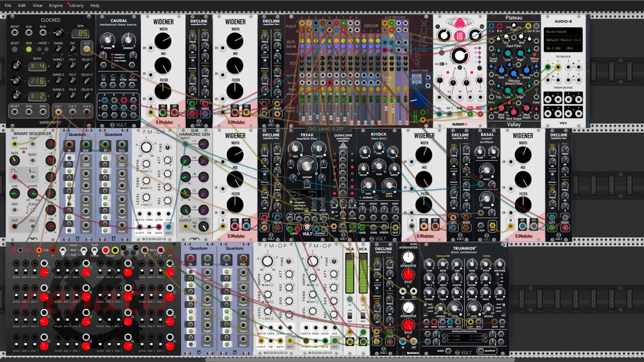Image resolution: width=644 pixels, height=362 pixels.
Task: Click the WIDTH knob on Widener beside Caudal
Action: point(163,41)
